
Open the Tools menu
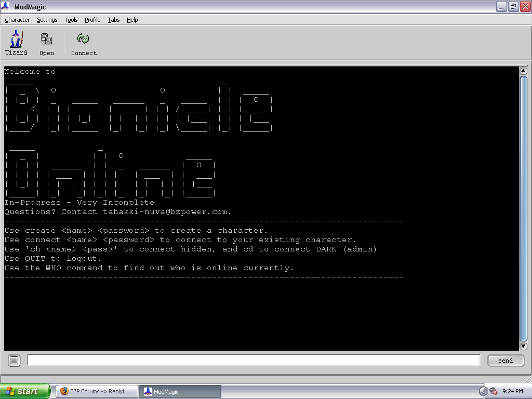pyautogui.click(x=71, y=20)
